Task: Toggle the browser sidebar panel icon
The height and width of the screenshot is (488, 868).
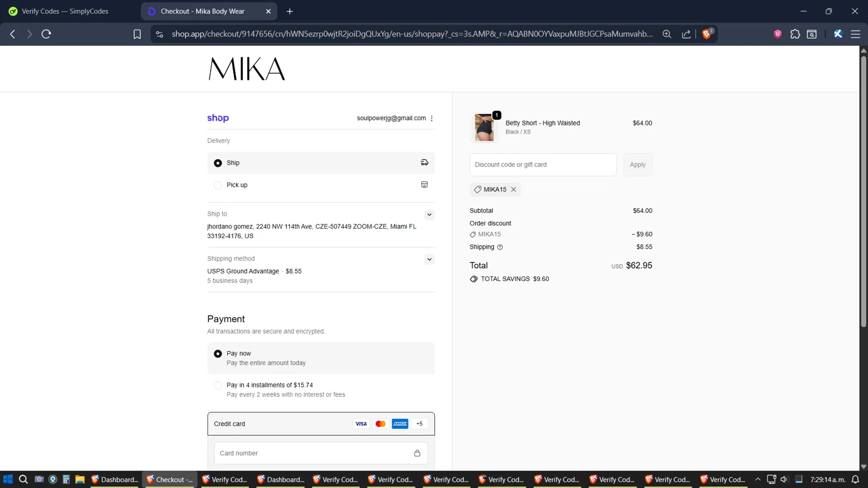Action: (x=812, y=34)
